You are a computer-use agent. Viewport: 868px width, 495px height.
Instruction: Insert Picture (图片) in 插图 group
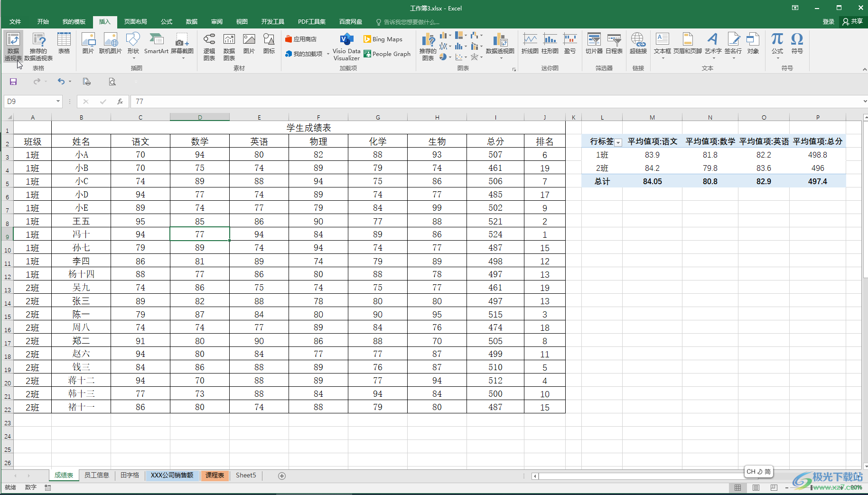88,43
